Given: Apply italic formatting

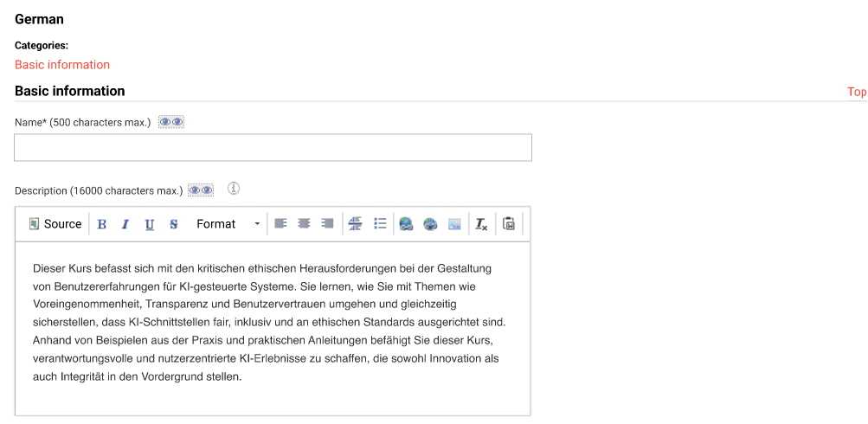Looking at the screenshot, I should 125,224.
